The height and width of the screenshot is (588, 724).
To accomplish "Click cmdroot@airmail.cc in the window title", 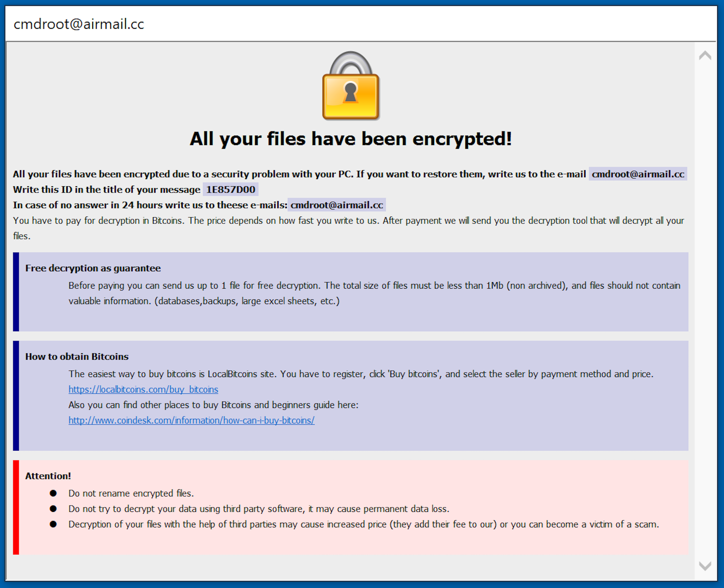I will (79, 24).
